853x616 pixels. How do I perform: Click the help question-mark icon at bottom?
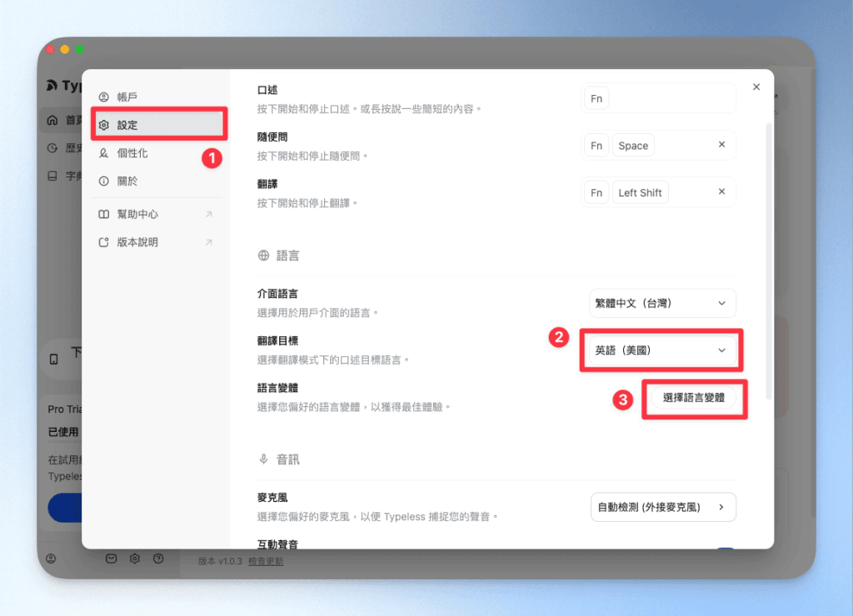coord(158,559)
